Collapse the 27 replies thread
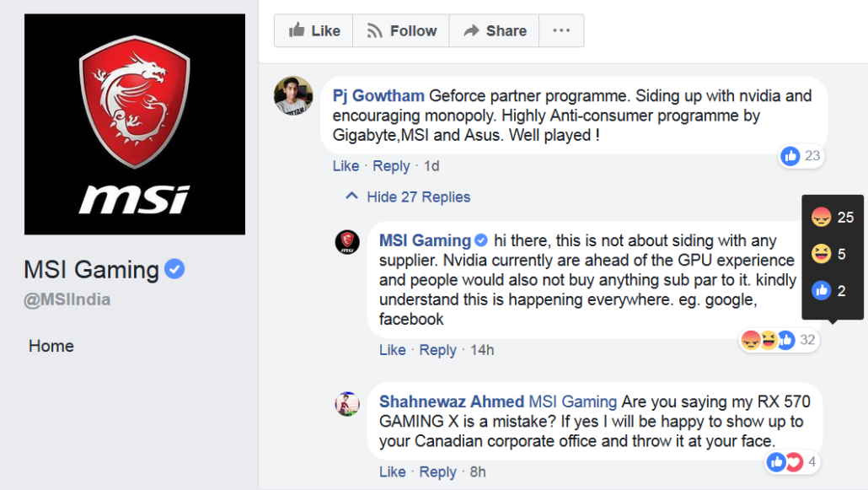This screenshot has height=490, width=868. tap(409, 197)
